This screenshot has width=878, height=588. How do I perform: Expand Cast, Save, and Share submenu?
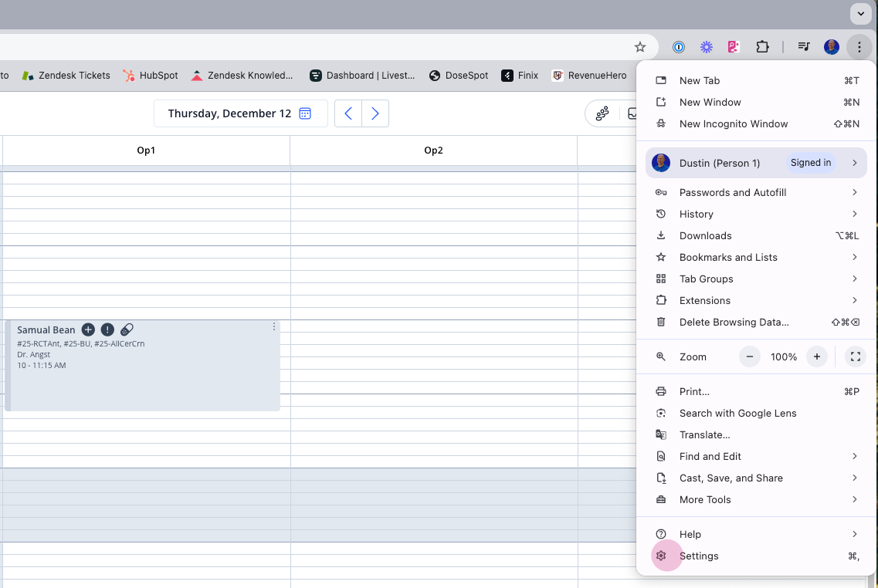tap(756, 478)
